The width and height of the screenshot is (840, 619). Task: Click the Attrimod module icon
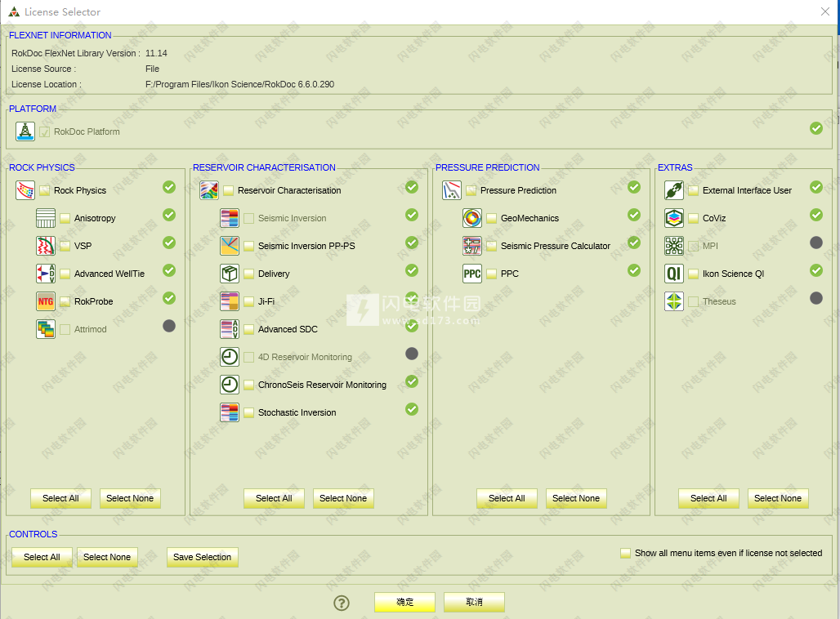[x=46, y=329]
